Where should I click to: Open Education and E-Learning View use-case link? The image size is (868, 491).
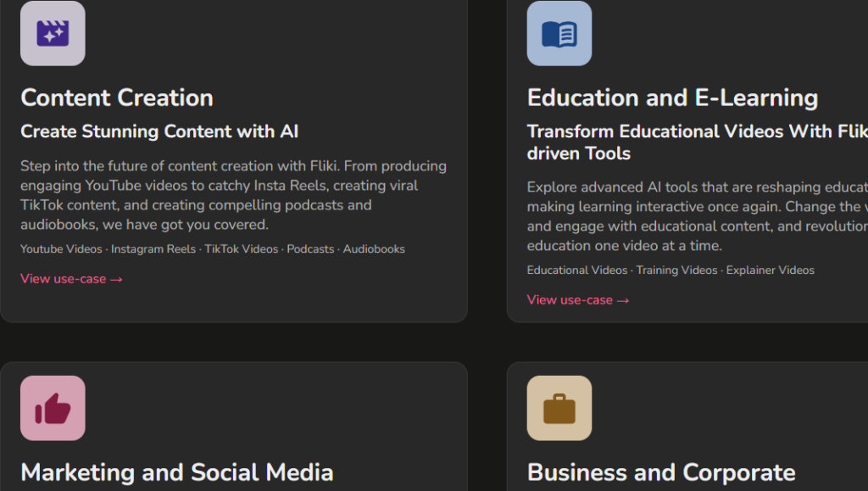coord(578,300)
